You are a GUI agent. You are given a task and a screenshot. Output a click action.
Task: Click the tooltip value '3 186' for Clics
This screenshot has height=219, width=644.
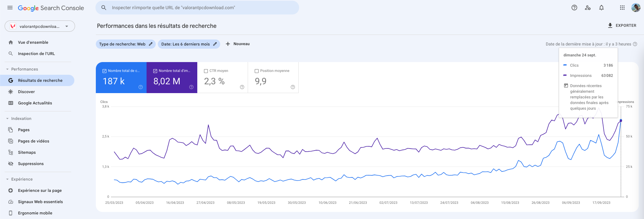(608, 65)
